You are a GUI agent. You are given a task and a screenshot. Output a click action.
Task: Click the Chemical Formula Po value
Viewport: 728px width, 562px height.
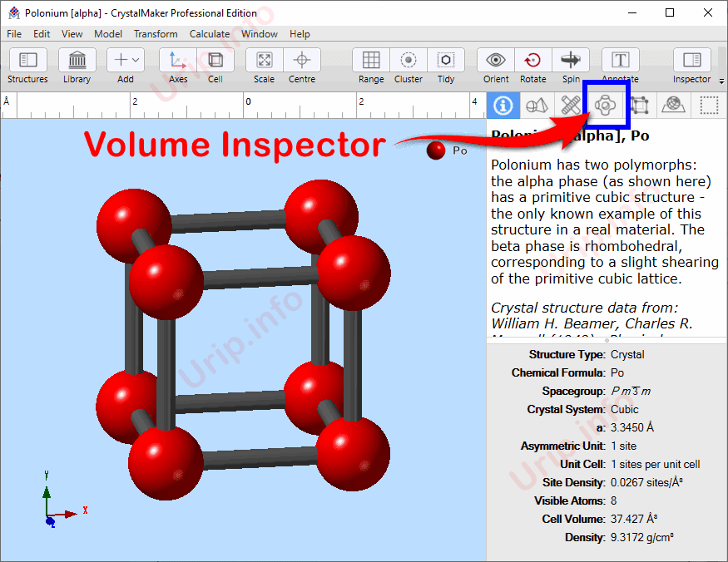coord(617,372)
